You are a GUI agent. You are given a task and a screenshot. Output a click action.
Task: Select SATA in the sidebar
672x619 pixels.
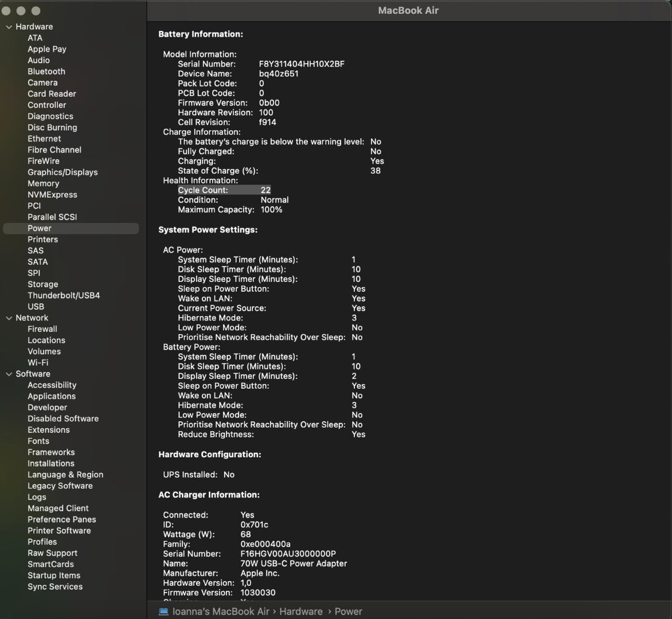click(38, 262)
